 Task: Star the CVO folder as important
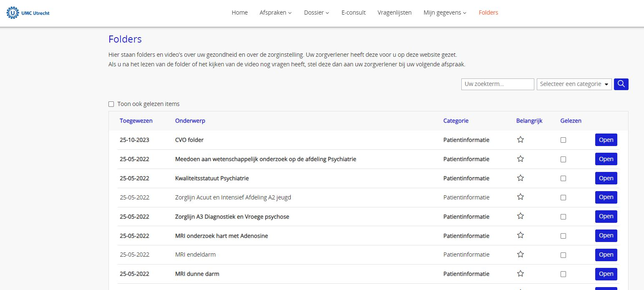click(x=520, y=140)
